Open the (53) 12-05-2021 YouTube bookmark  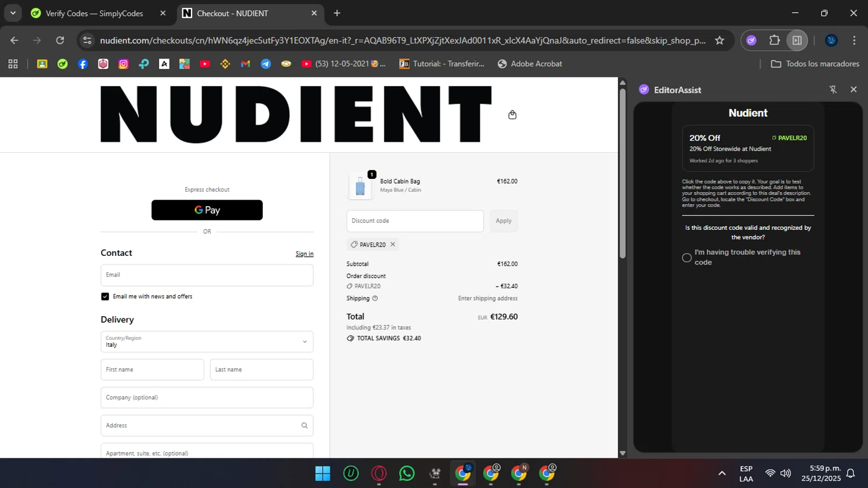[x=344, y=64]
